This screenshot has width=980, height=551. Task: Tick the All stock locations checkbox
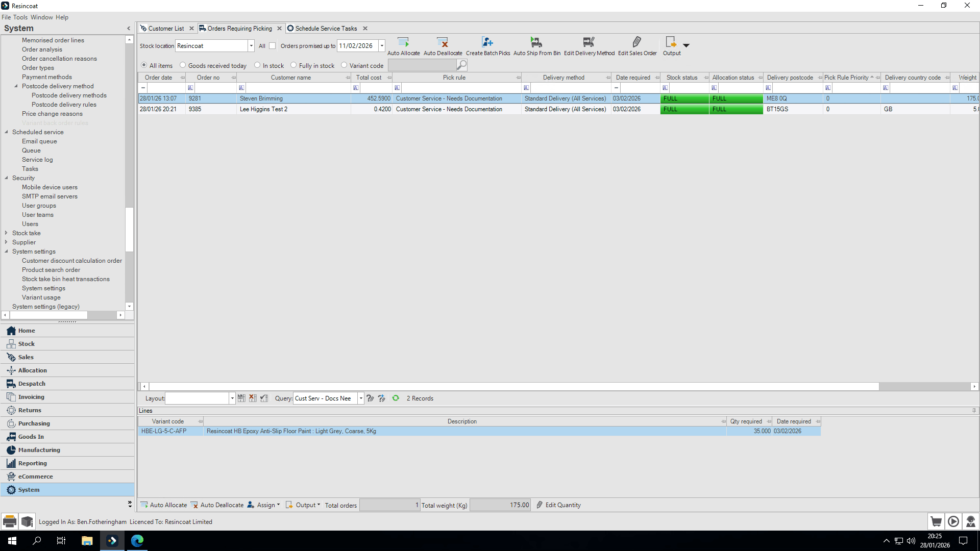(x=273, y=46)
